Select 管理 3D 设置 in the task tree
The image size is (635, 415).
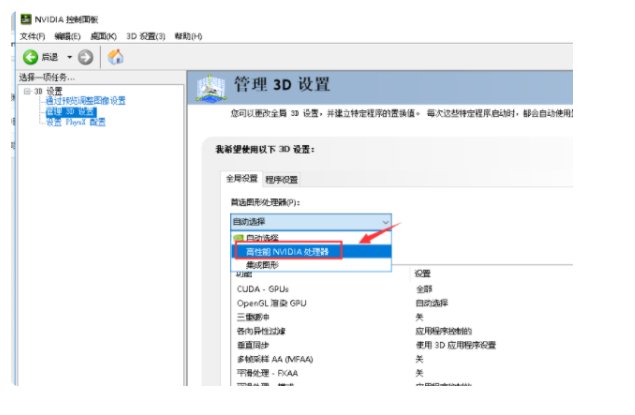pos(71,111)
